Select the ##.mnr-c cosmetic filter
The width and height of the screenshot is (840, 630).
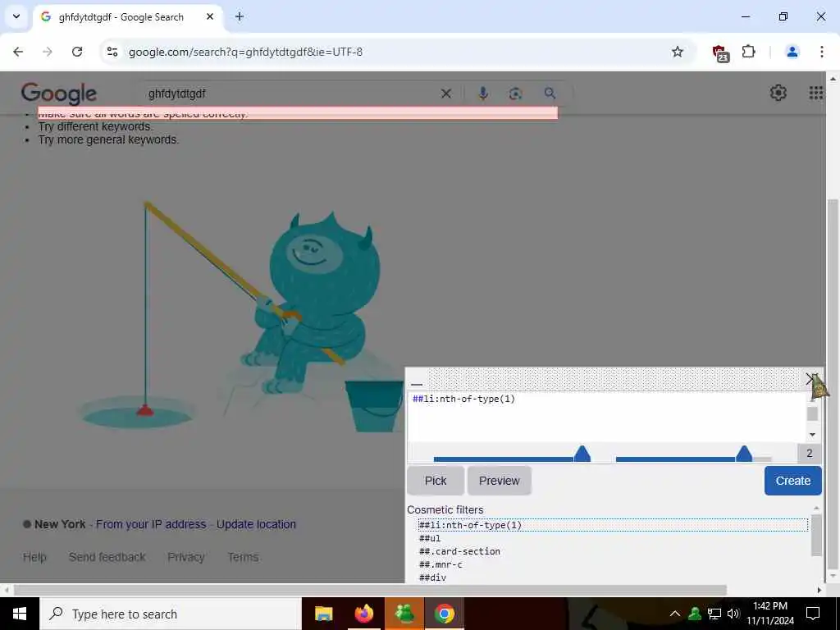coord(441,564)
